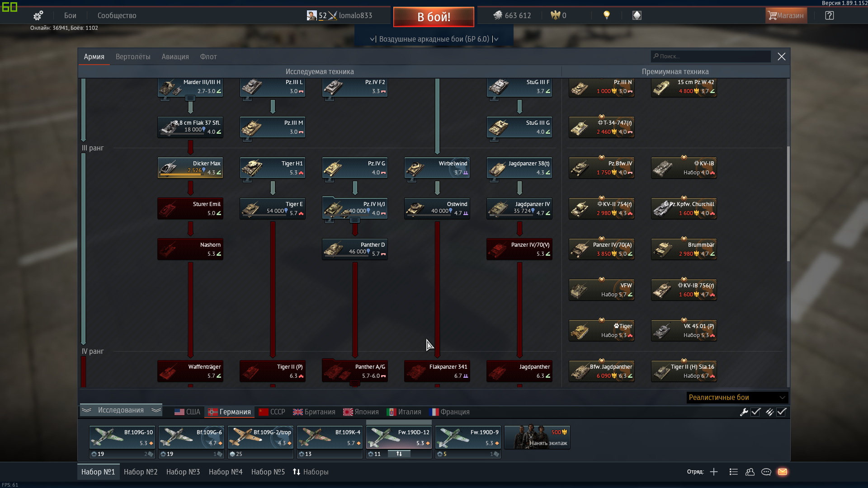Click the ammo auto-refill icon
The width and height of the screenshot is (868, 488).
click(x=769, y=412)
